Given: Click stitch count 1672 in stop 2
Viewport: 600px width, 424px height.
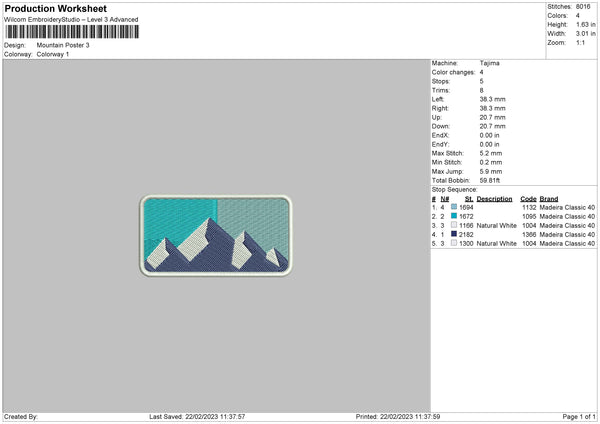Looking at the screenshot, I should [x=466, y=217].
